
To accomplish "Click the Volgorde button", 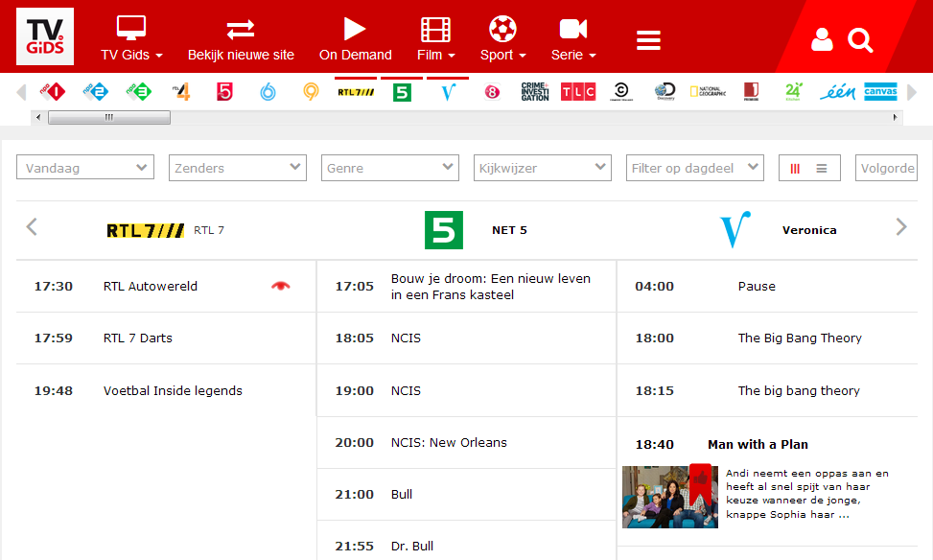I will 887,168.
